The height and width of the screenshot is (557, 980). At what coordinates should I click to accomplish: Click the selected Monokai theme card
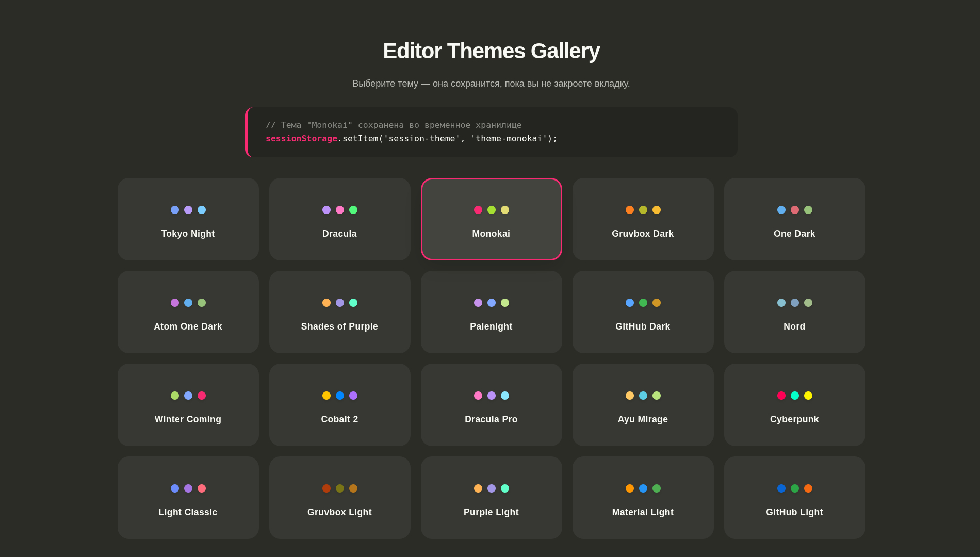(491, 219)
